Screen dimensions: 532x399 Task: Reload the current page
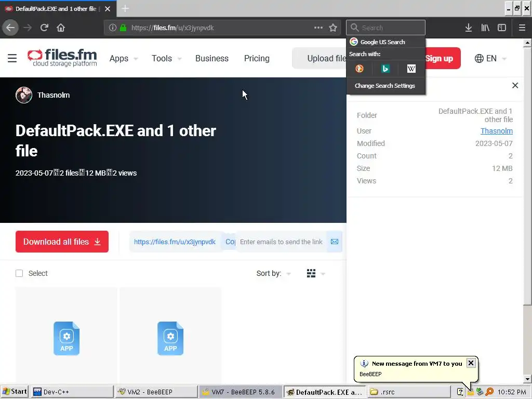pos(44,28)
